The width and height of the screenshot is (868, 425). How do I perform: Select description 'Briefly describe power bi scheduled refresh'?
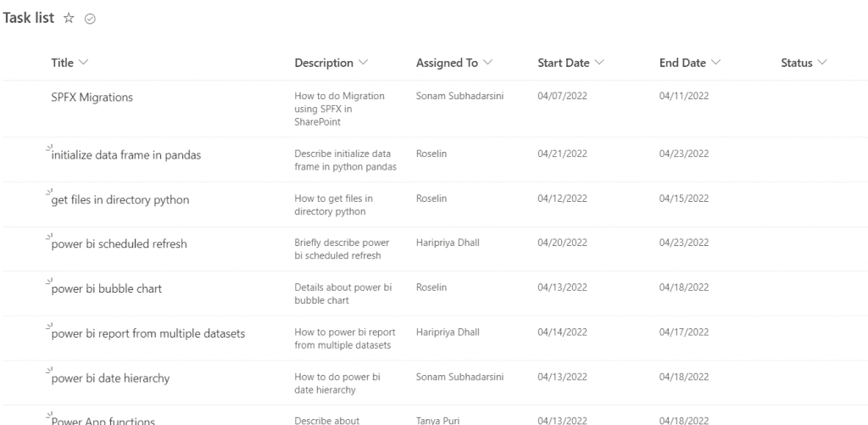[342, 249]
